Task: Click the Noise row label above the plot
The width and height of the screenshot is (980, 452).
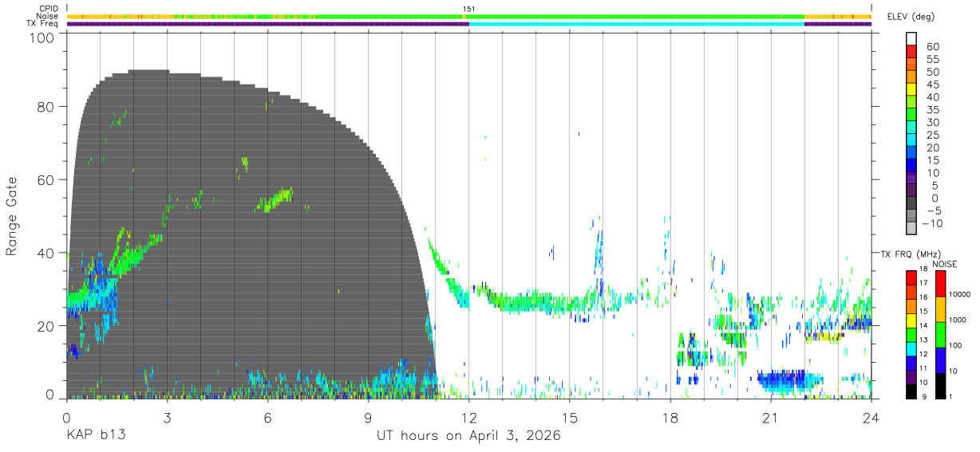Action: (46, 16)
